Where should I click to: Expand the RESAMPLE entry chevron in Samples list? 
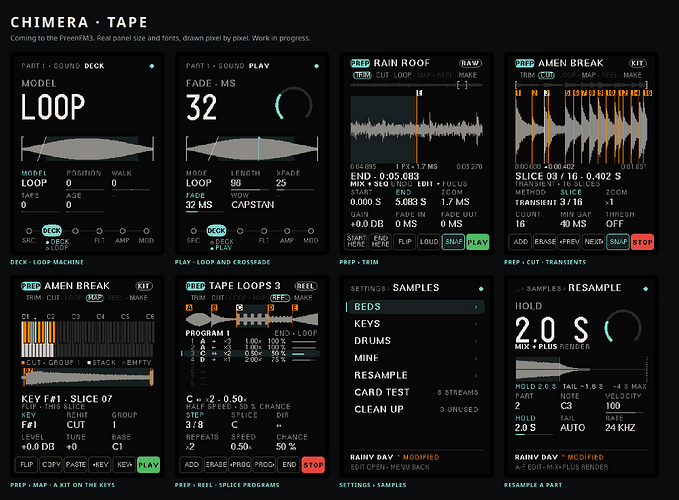pyautogui.click(x=476, y=375)
